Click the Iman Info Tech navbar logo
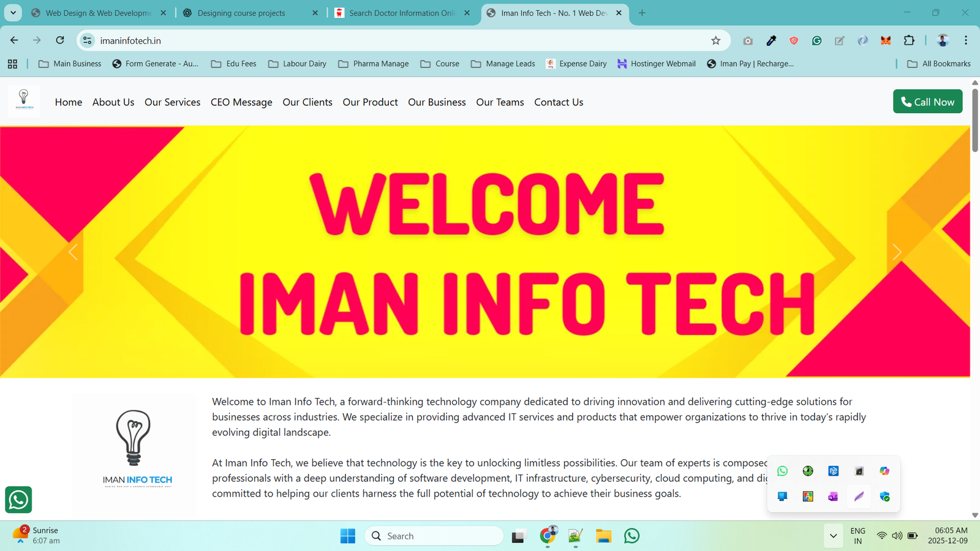980x551 pixels. click(x=24, y=101)
